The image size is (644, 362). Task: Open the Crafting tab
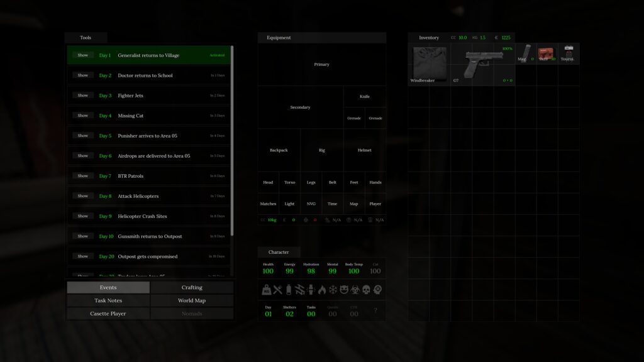tap(192, 287)
